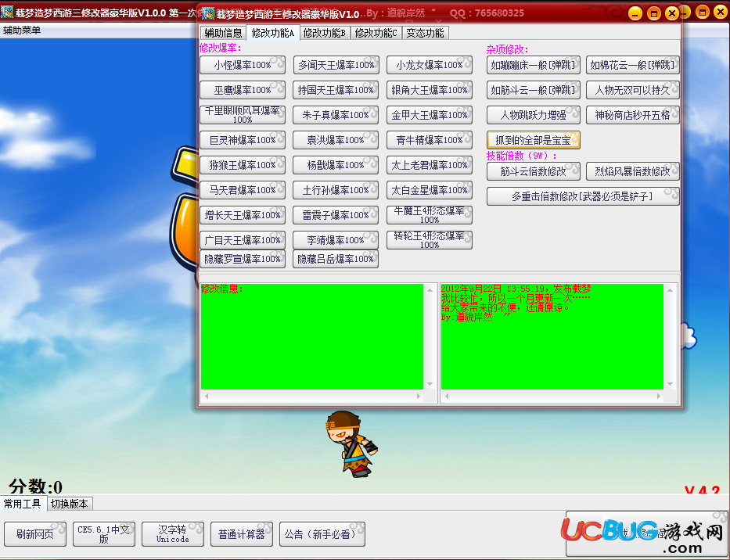Switch to the 辅助信息 tab
The height and width of the screenshot is (560, 730).
coord(224,33)
